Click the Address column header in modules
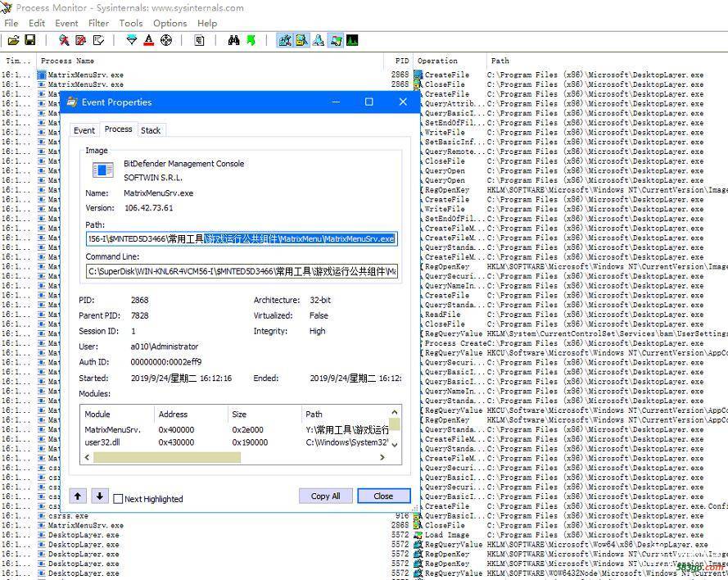The image size is (728, 580). (191, 415)
